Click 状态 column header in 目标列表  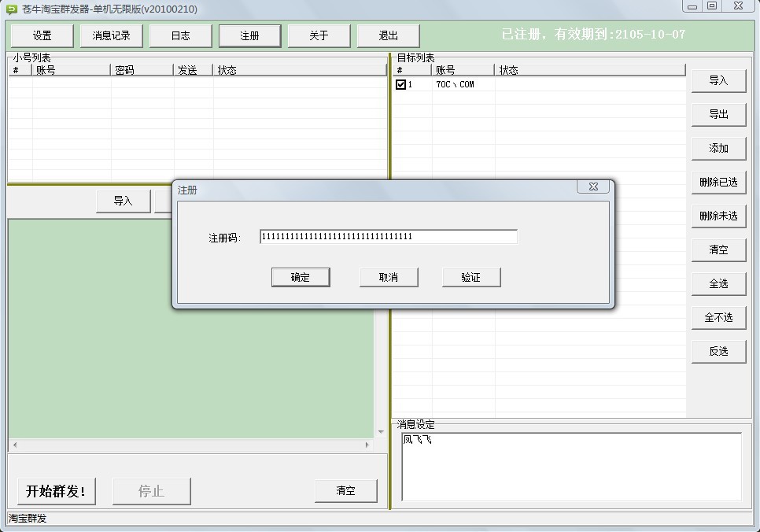[590, 70]
